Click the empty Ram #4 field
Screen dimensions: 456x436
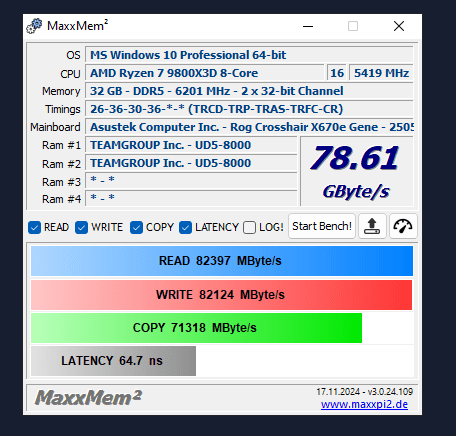click(x=191, y=198)
